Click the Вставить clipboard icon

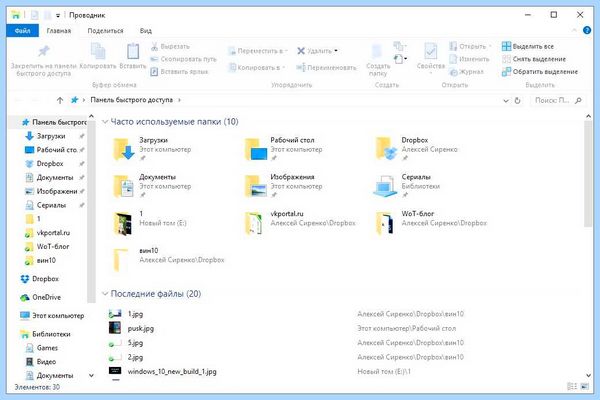click(x=133, y=51)
